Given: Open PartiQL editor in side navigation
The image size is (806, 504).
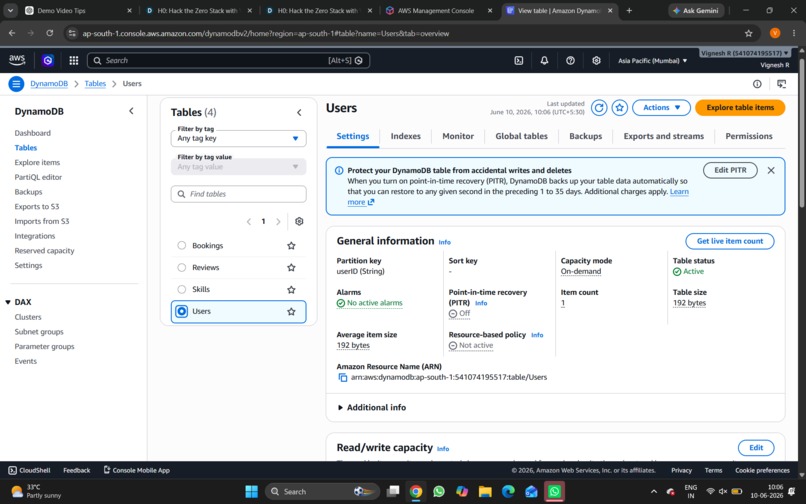Looking at the screenshot, I should click(38, 177).
